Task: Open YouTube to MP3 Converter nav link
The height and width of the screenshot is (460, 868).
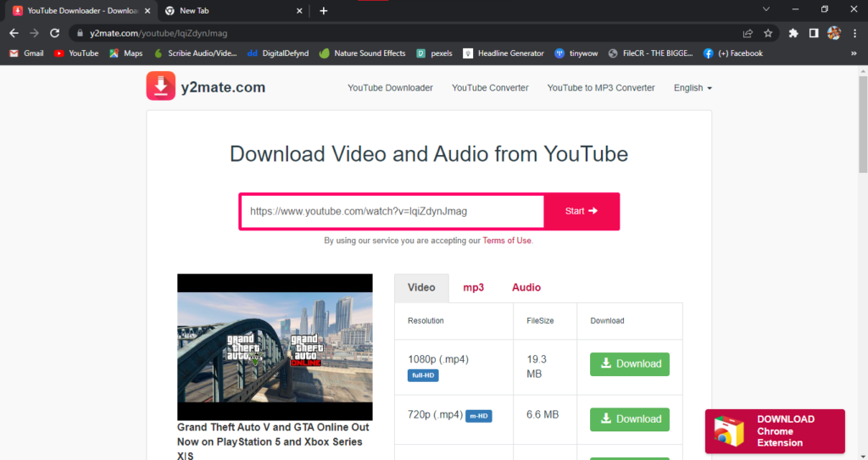Action: pyautogui.click(x=601, y=88)
